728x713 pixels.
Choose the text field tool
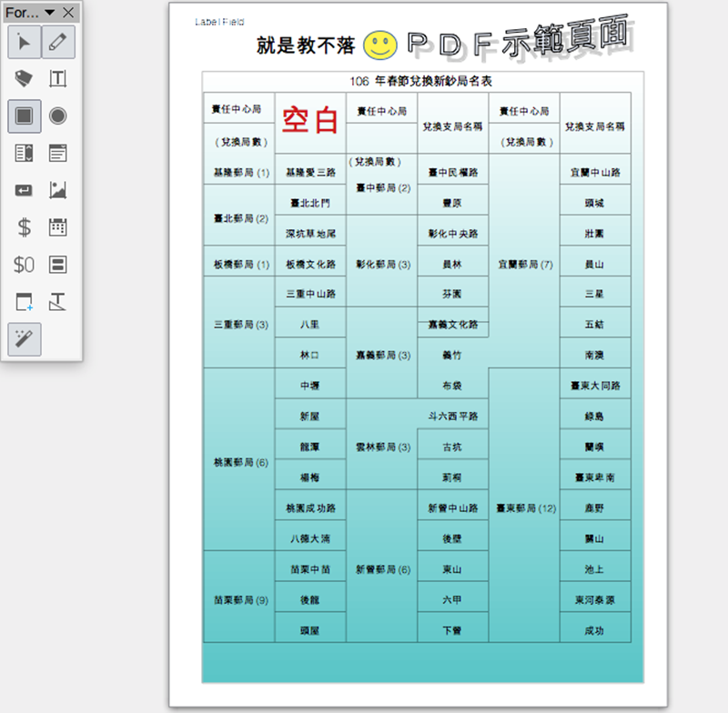pyautogui.click(x=58, y=79)
